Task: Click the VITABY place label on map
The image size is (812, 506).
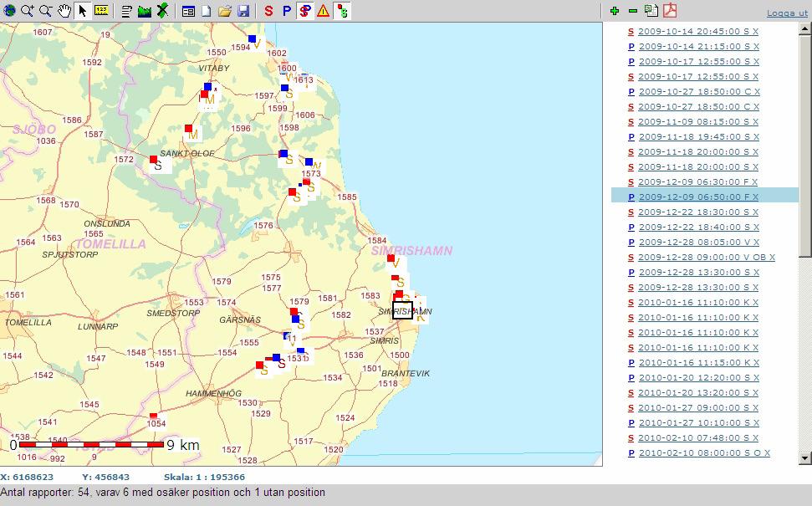Action: 214,69
